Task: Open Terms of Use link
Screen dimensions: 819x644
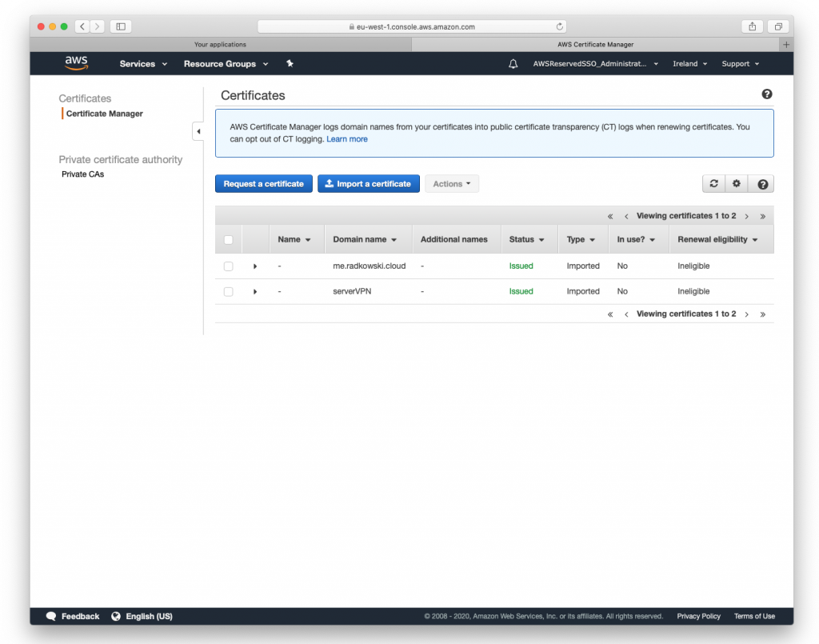Action: [754, 616]
